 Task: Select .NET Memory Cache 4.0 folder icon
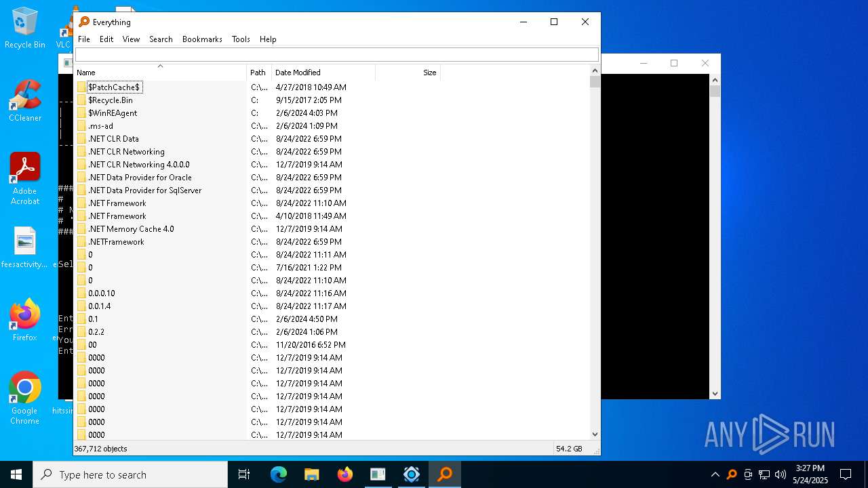click(82, 229)
